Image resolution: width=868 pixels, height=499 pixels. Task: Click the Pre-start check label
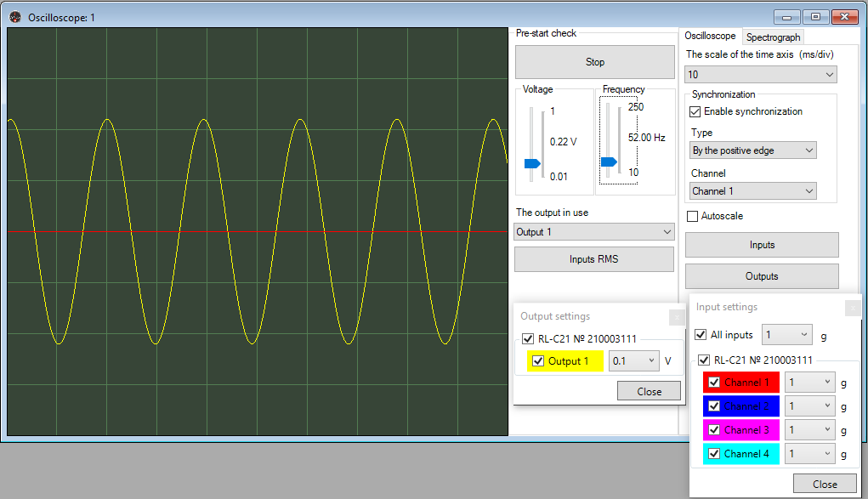546,33
